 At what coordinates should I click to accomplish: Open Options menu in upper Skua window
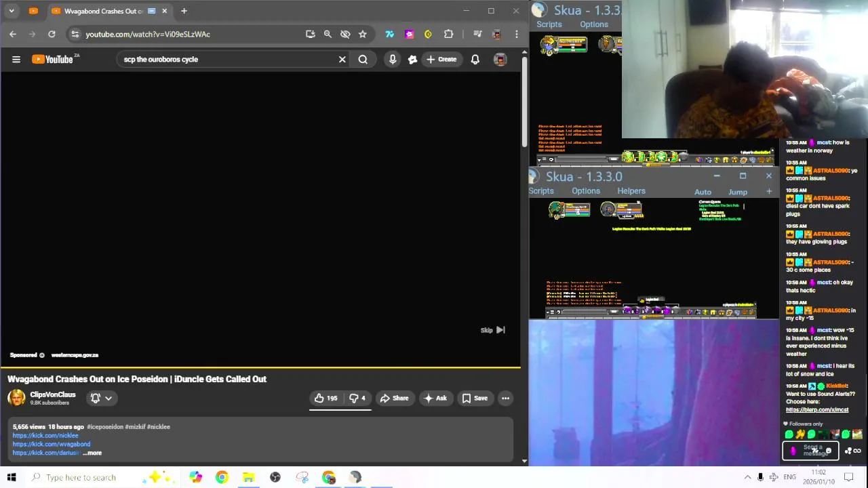594,24
